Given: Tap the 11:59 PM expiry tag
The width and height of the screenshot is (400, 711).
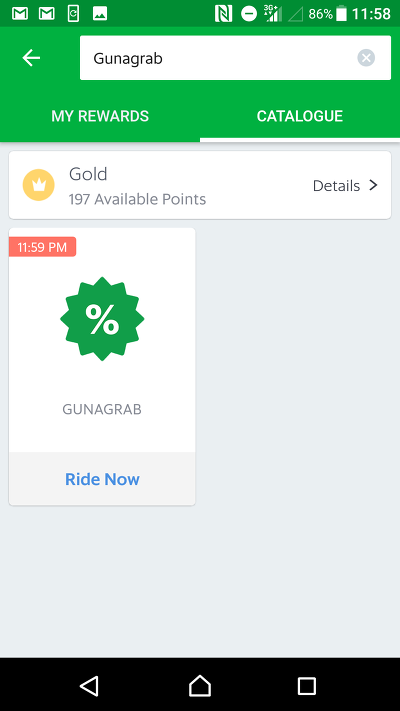Looking at the screenshot, I should click(x=42, y=247).
